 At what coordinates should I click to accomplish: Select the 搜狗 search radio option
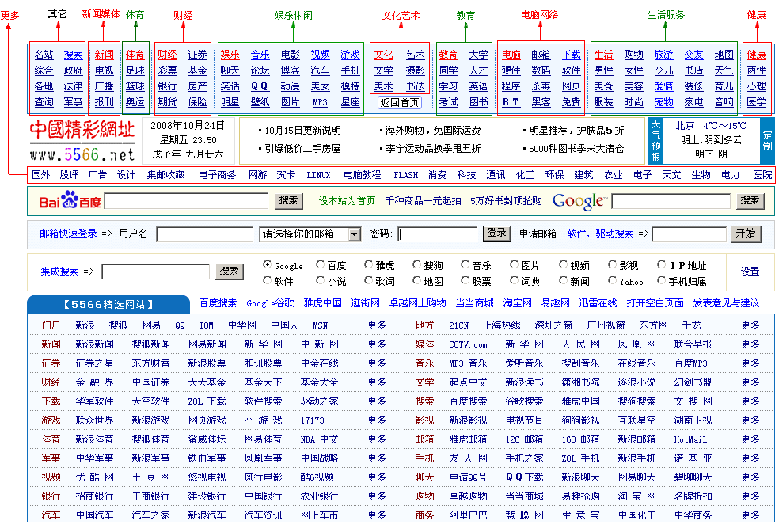point(417,264)
